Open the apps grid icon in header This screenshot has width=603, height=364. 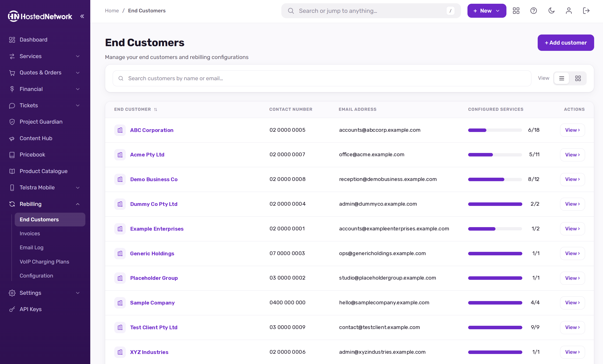pos(516,11)
